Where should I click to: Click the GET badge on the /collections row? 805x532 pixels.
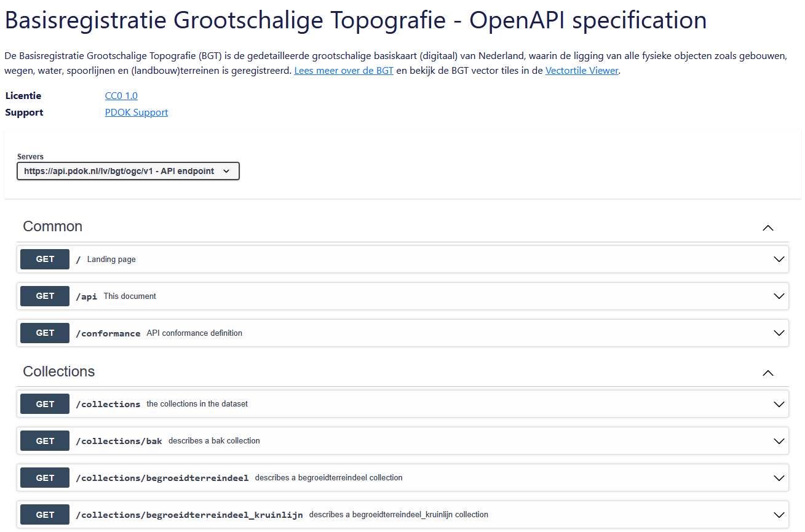[x=44, y=403]
